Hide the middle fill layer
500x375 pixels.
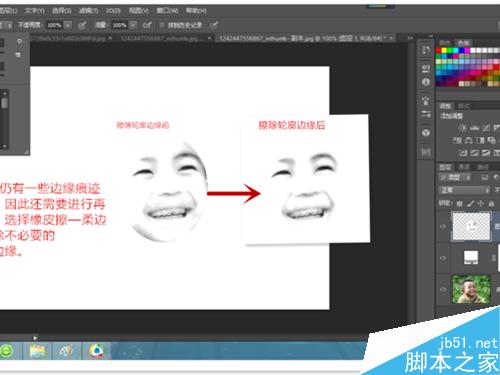pyautogui.click(x=443, y=258)
